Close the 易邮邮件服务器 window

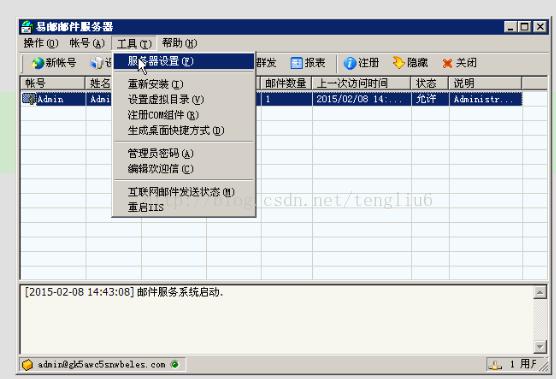pyautogui.click(x=540, y=27)
